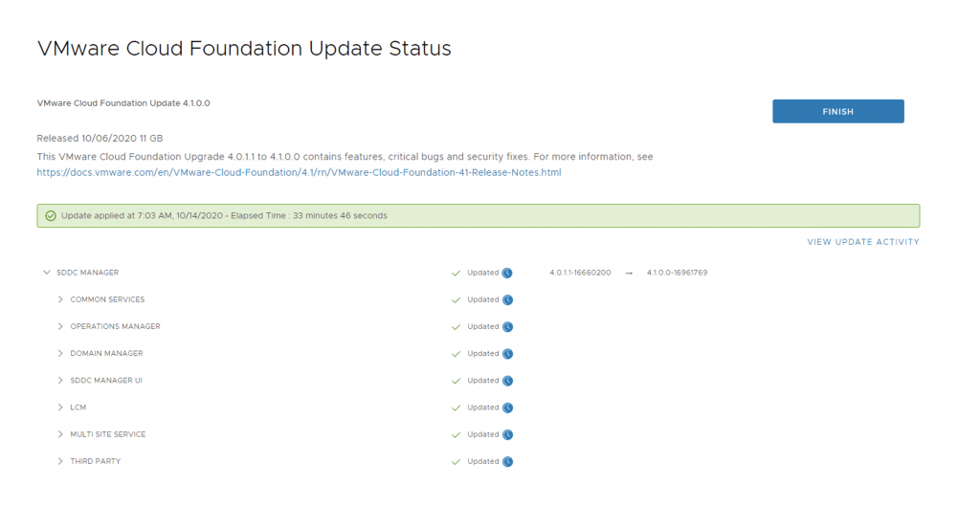980x529 pixels.
Task: Expand the LCM component row
Action: pos(60,408)
